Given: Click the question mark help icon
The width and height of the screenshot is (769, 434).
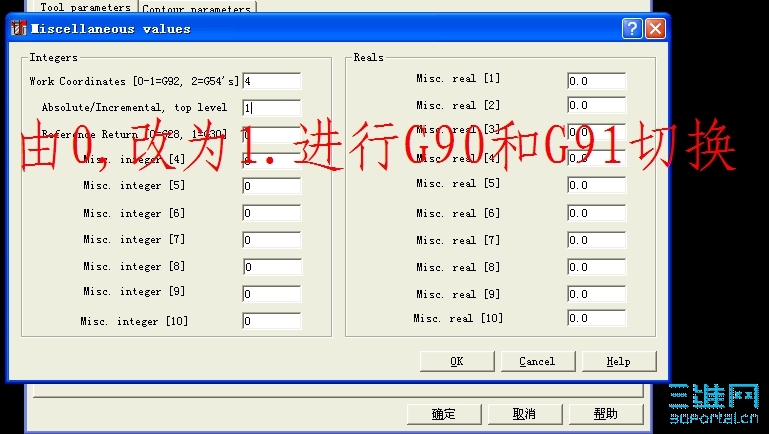Looking at the screenshot, I should pyautogui.click(x=632, y=28).
